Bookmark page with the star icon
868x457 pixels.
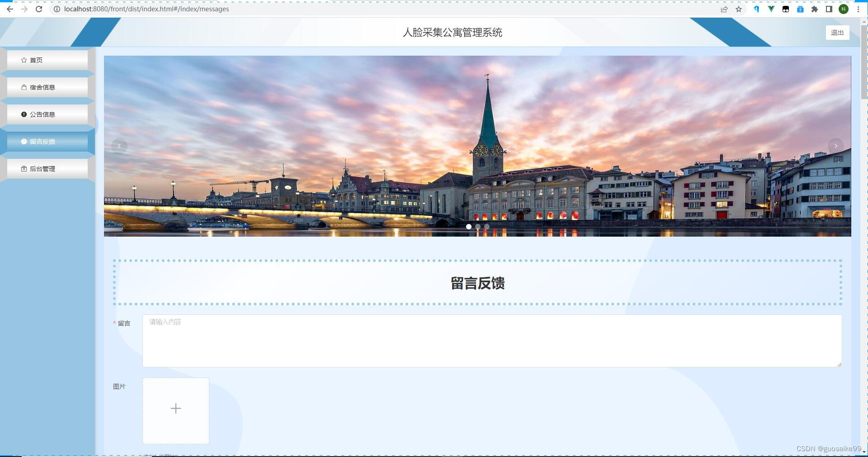click(x=739, y=9)
